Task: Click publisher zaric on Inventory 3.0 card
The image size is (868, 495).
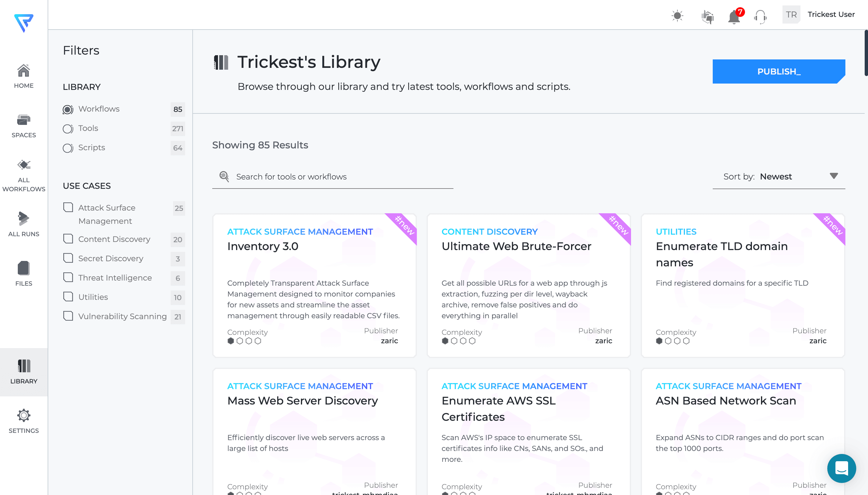Action: point(389,341)
